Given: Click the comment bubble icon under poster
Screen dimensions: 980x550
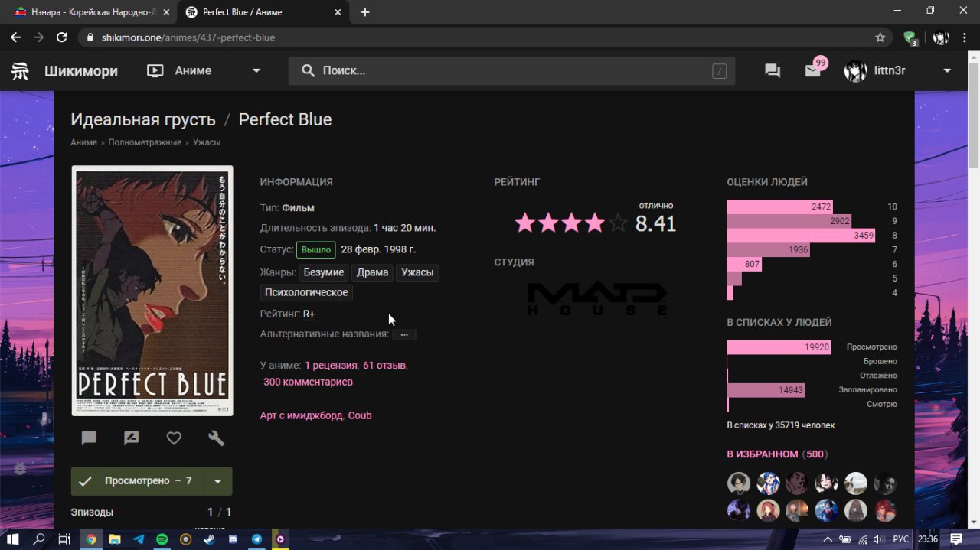Looking at the screenshot, I should point(89,438).
